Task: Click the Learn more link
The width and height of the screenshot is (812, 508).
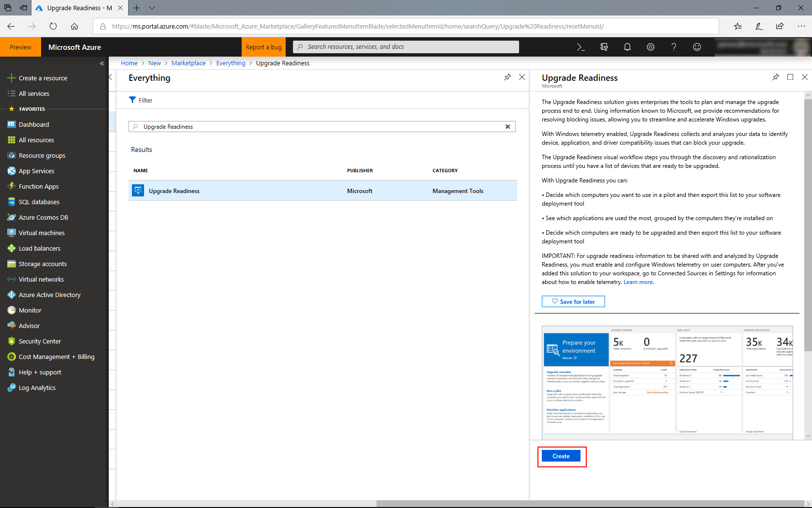Action: coord(638,282)
